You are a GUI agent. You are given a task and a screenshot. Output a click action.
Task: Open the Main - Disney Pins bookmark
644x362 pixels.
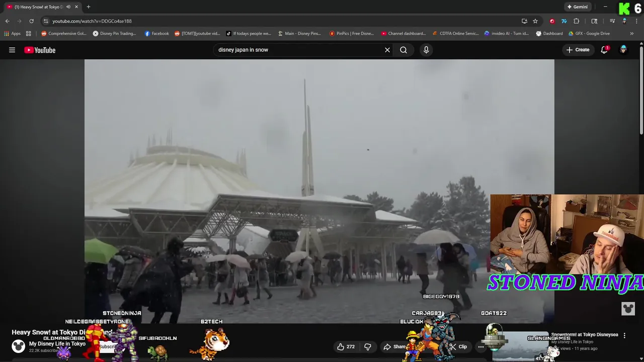[299, 34]
